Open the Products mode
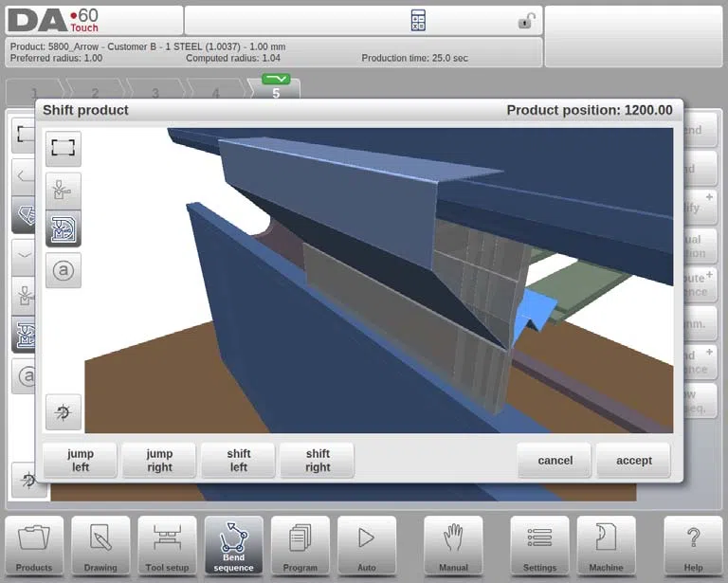The image size is (728, 583). 34,546
